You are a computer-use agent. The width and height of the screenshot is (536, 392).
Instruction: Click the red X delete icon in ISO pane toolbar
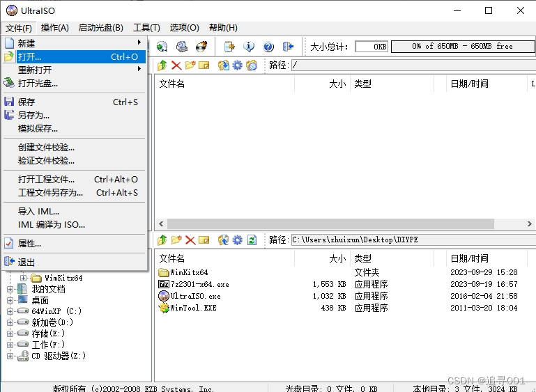[x=176, y=65]
